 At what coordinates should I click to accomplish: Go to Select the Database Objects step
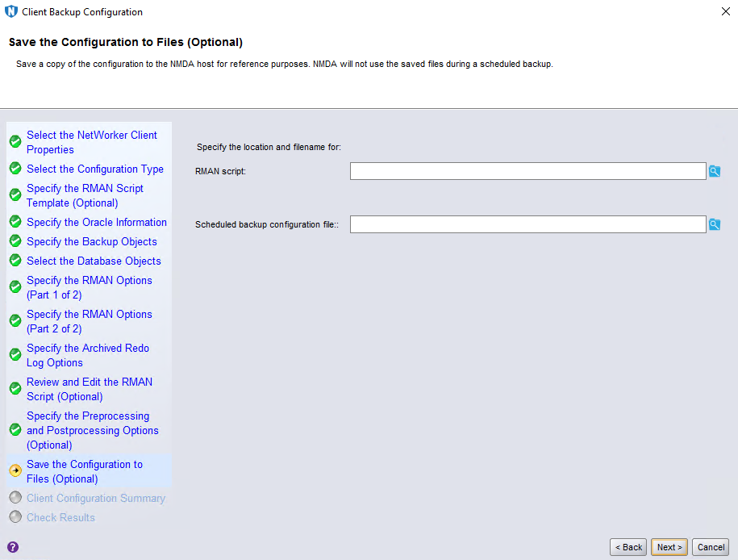[x=94, y=261]
